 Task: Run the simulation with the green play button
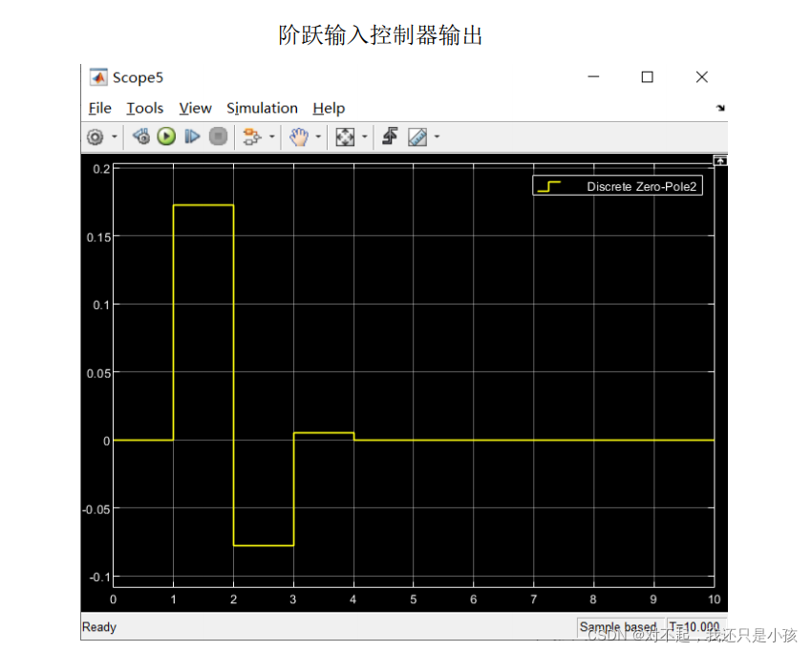point(166,137)
